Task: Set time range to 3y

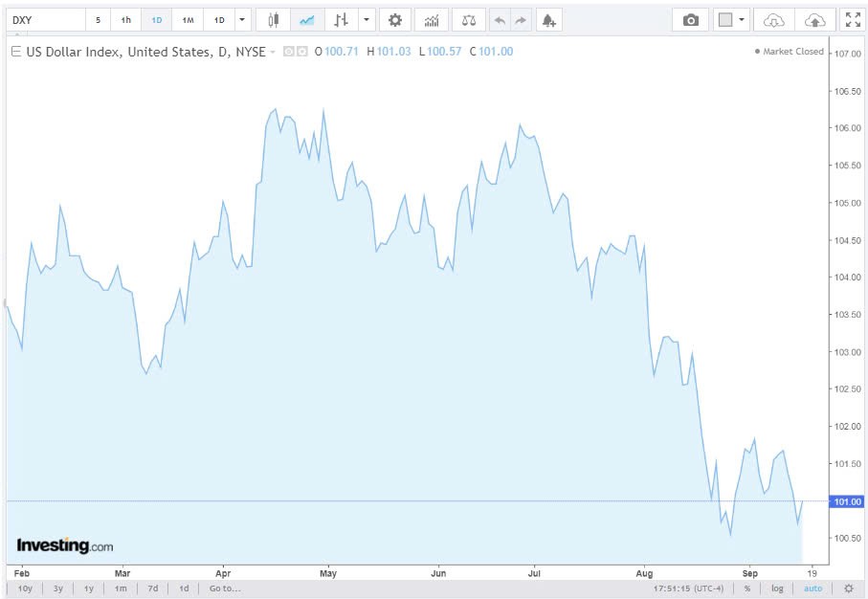Action: 58,588
